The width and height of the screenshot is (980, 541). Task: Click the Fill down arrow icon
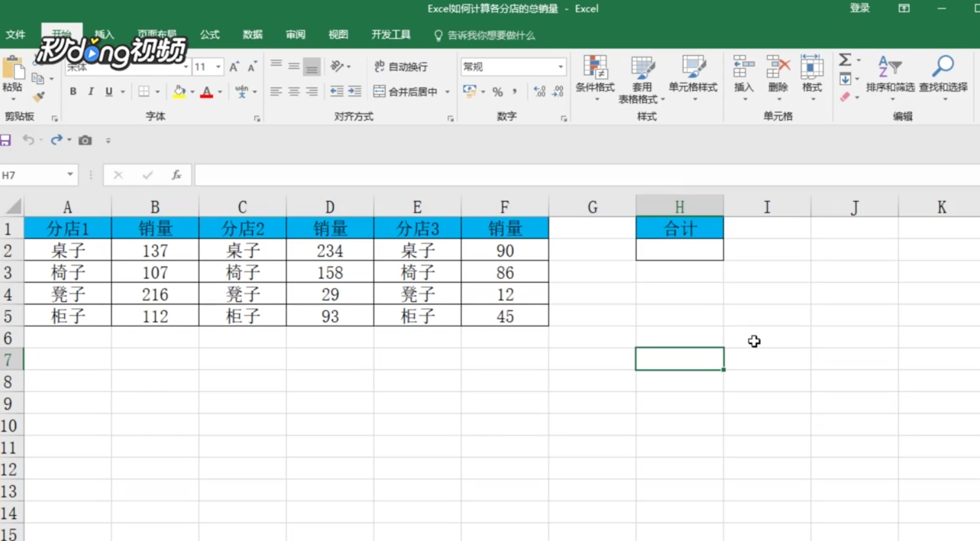click(845, 79)
